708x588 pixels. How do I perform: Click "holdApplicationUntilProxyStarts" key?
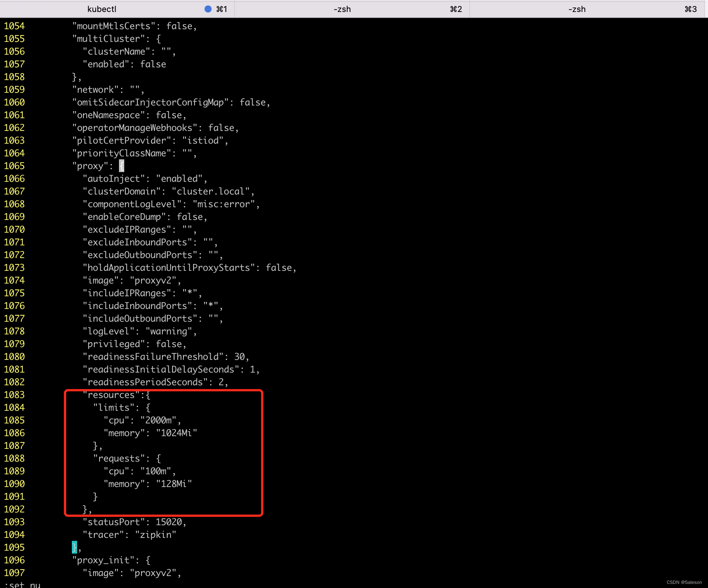point(169,268)
